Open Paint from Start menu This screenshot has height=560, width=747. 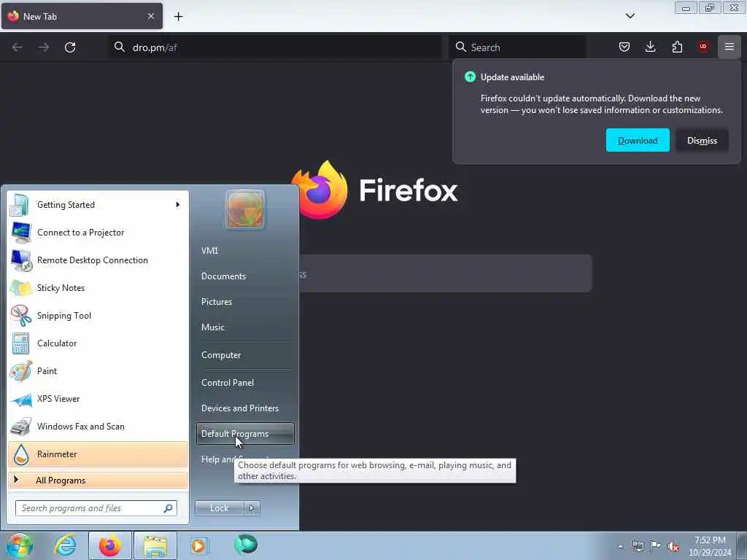click(x=97, y=370)
